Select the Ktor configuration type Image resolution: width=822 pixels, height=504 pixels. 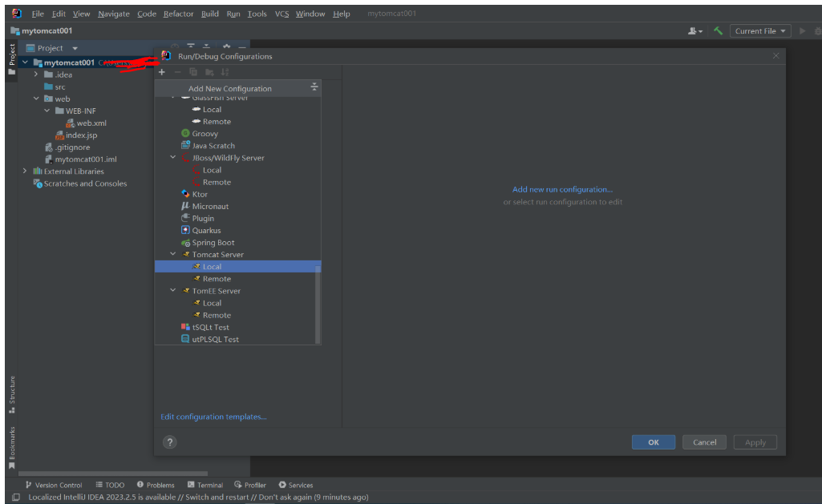(x=199, y=195)
